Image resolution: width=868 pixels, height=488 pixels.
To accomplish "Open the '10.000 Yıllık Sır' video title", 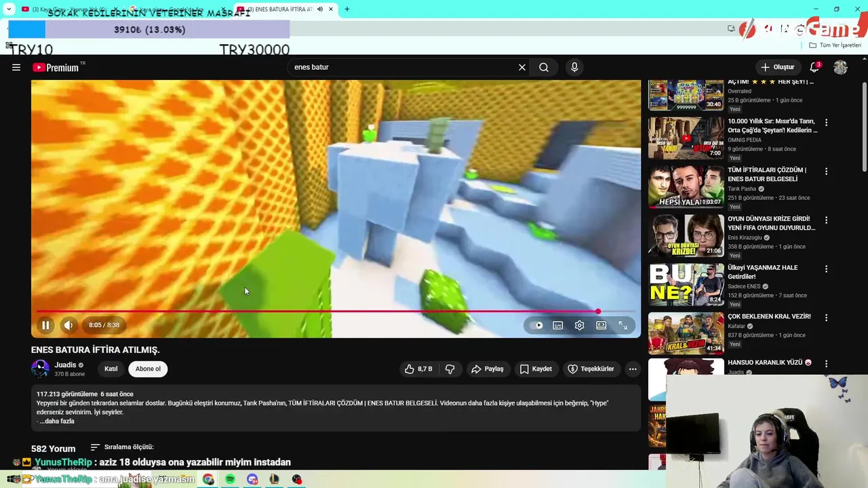I will point(772,125).
